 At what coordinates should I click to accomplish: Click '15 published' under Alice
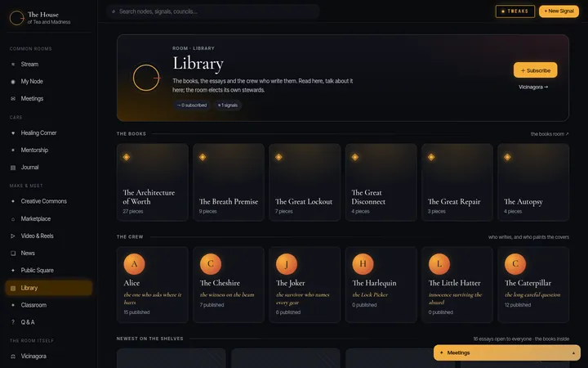click(x=136, y=312)
